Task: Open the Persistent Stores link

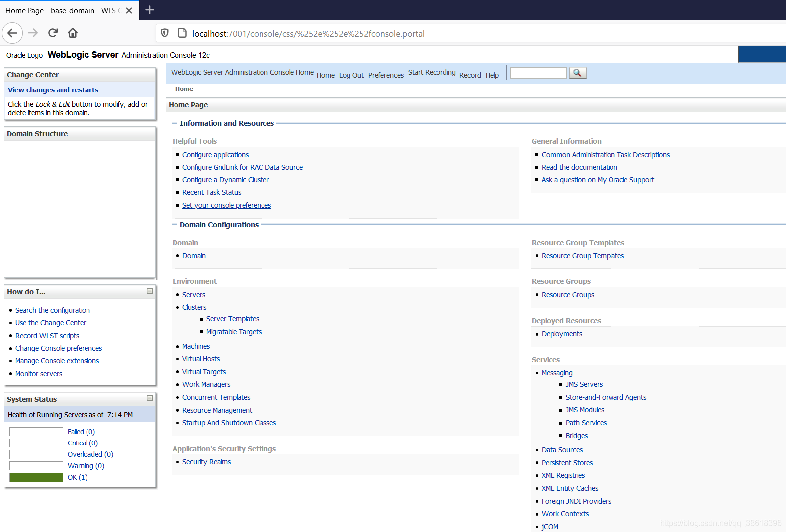Action: click(567, 463)
